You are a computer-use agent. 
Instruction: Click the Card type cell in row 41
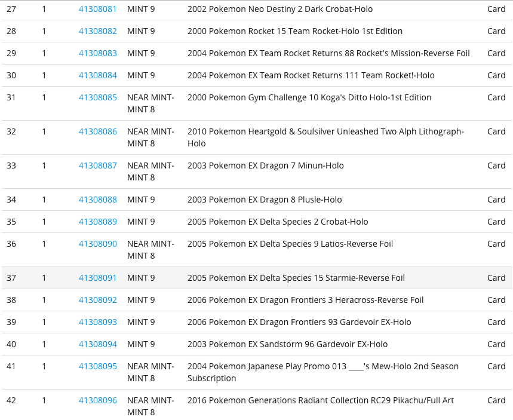pos(496,366)
